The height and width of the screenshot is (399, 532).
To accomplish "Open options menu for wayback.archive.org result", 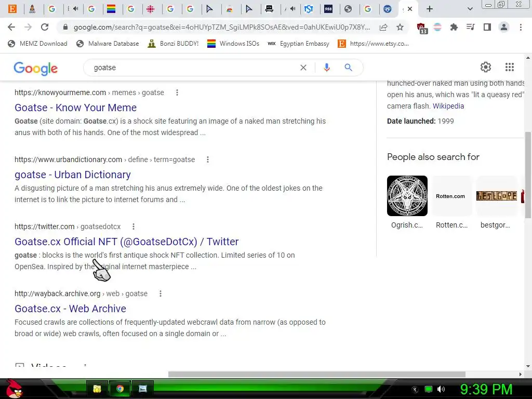I will coord(161,294).
